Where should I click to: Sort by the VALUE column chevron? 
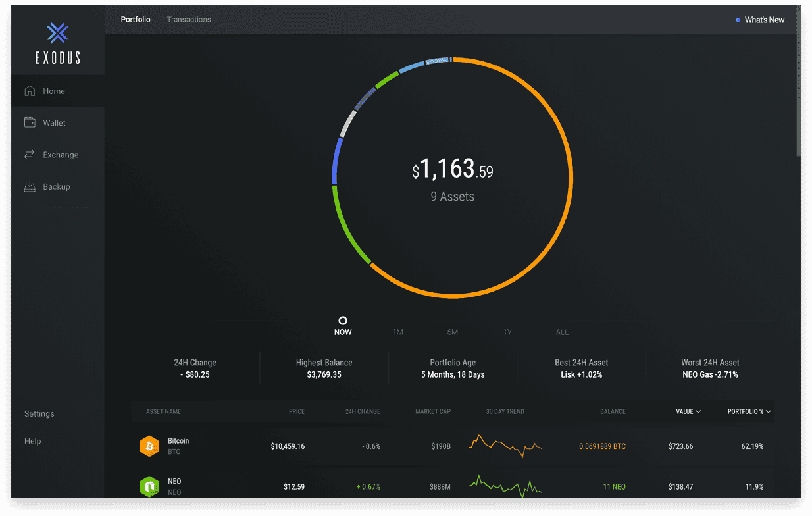pyautogui.click(x=698, y=412)
